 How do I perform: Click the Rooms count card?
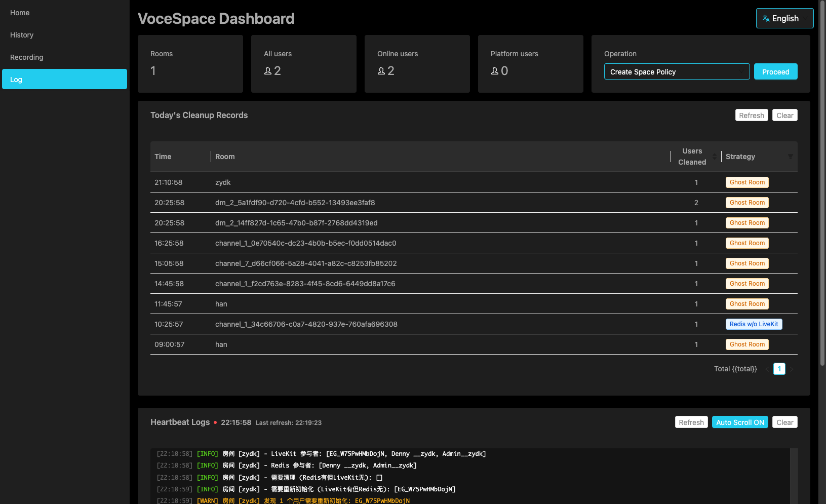click(190, 64)
